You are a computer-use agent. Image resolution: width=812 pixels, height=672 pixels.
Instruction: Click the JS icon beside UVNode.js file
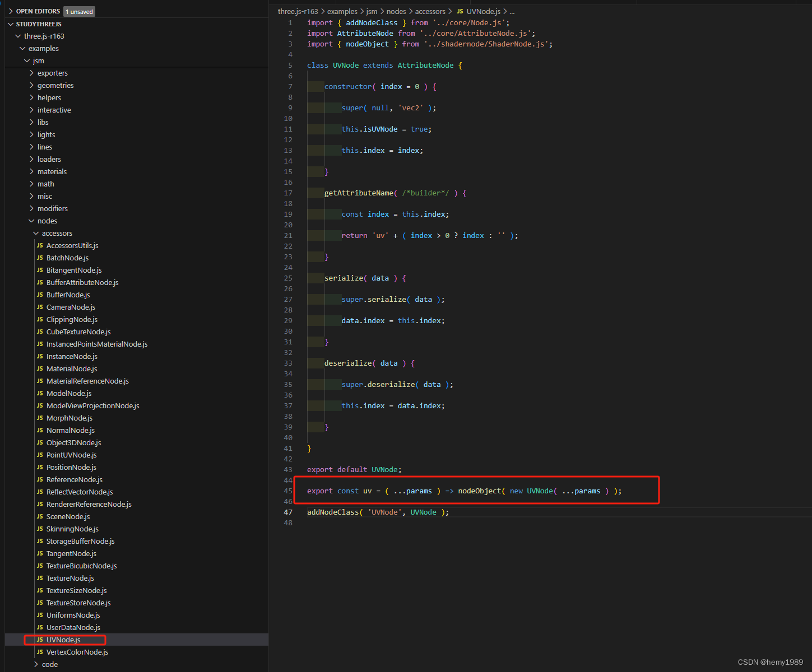[x=40, y=640]
